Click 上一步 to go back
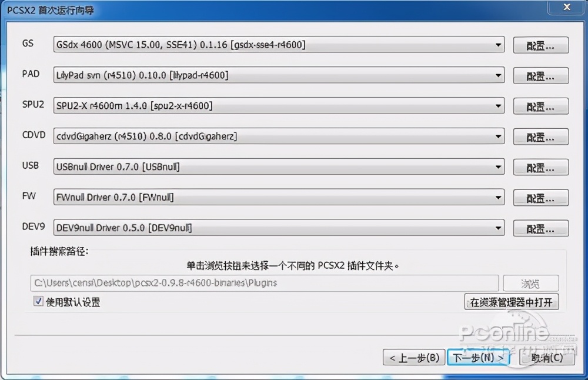Viewport: 588px width, 380px height. pos(414,357)
